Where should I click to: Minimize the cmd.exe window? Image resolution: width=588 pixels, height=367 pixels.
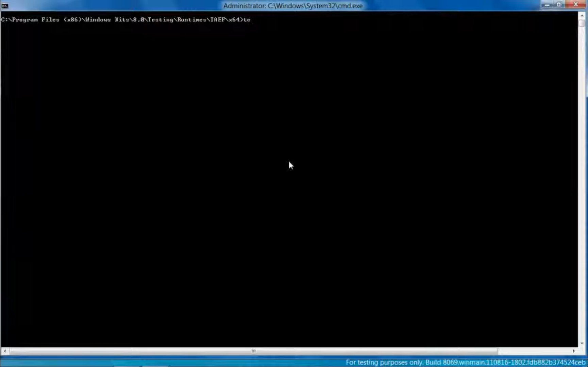(547, 4)
